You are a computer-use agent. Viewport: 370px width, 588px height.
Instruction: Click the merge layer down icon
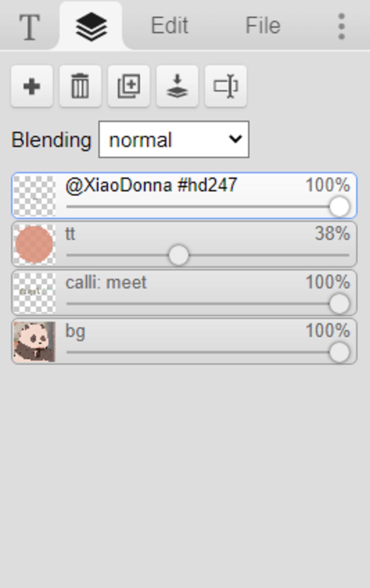tap(177, 86)
